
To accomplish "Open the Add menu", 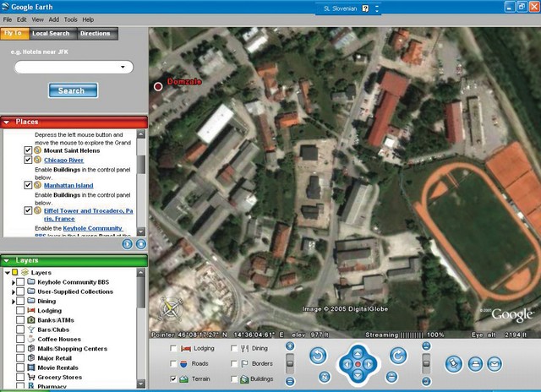I will 54,19.
